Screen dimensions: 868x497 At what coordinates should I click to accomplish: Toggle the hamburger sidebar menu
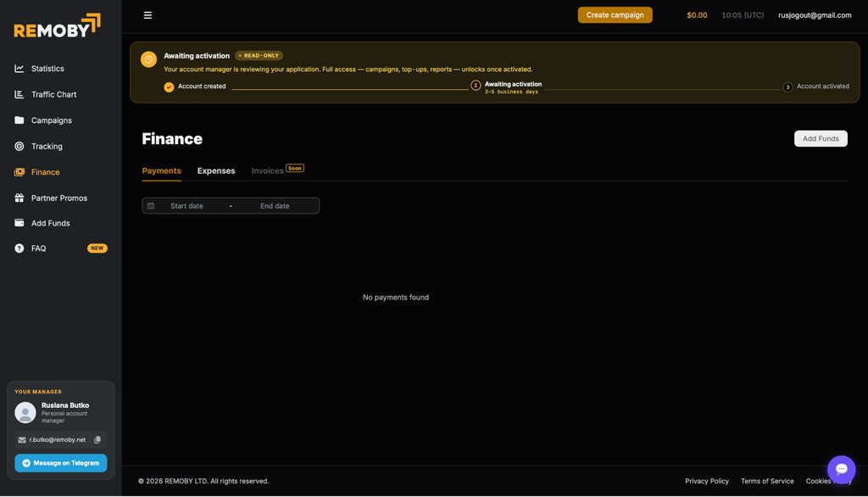[147, 15]
